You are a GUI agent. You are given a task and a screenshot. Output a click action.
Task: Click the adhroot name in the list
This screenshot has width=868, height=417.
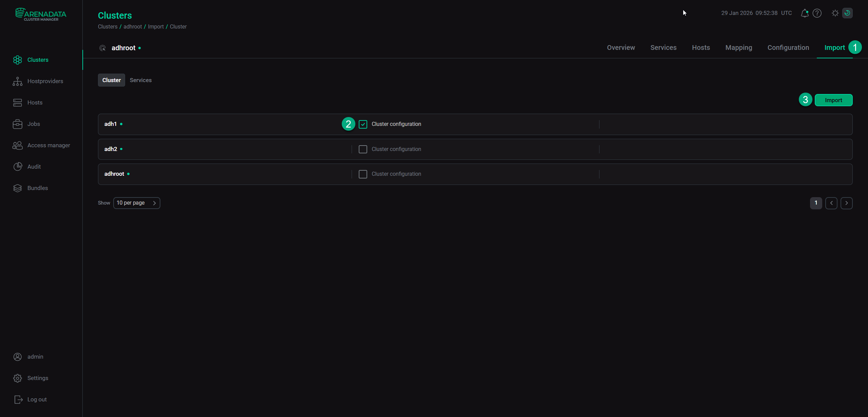pos(114,174)
